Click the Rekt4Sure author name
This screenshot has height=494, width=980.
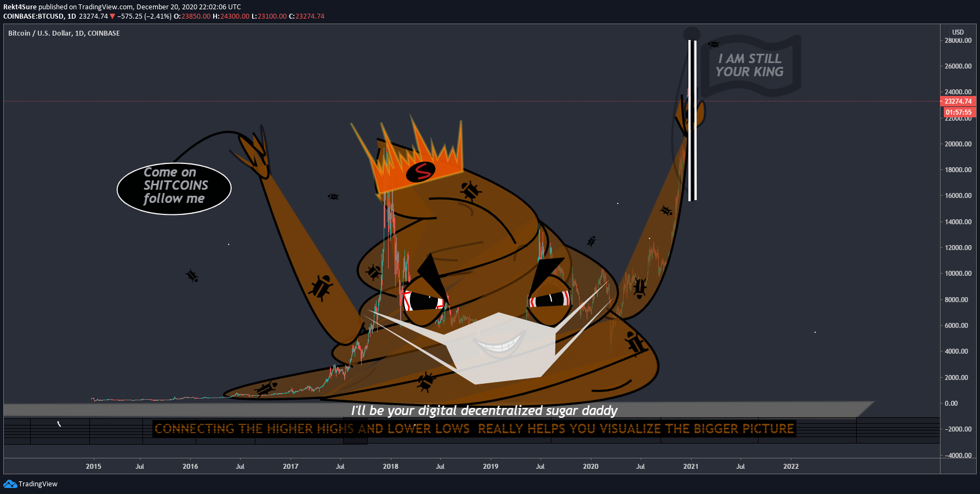click(x=20, y=7)
